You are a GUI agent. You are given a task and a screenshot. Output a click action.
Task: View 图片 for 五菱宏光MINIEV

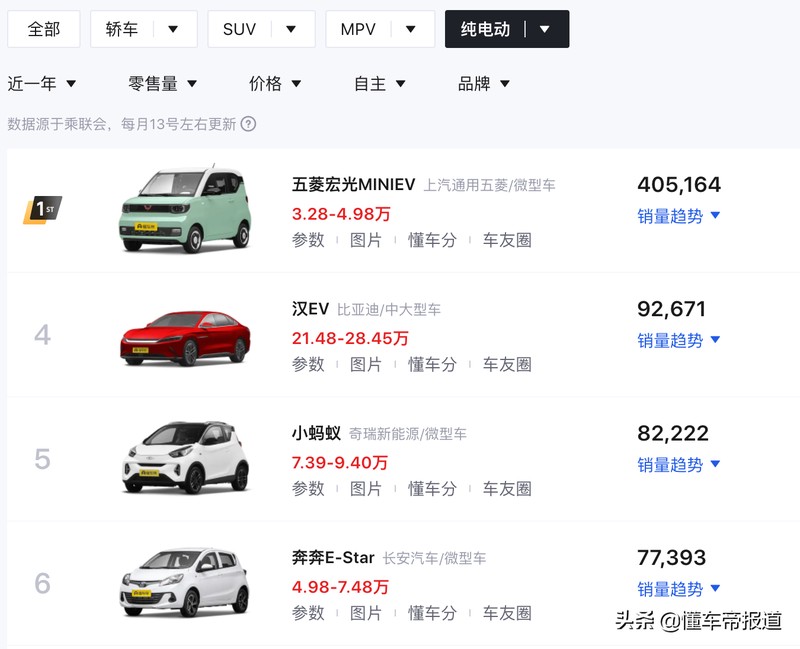pos(366,240)
